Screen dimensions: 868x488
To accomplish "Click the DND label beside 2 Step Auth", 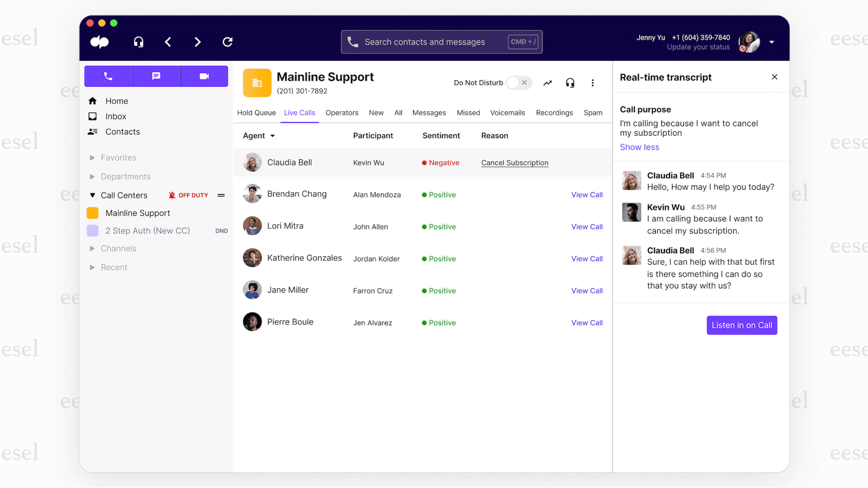I will click(222, 231).
